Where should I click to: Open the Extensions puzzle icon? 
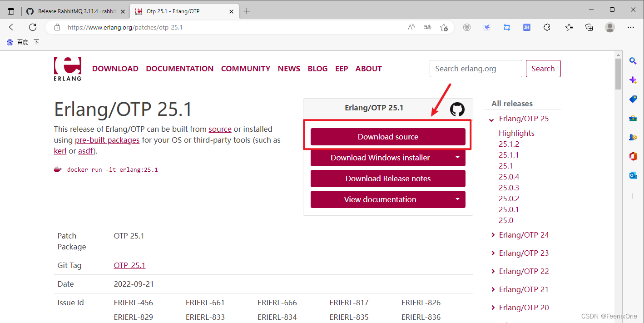coord(547,27)
